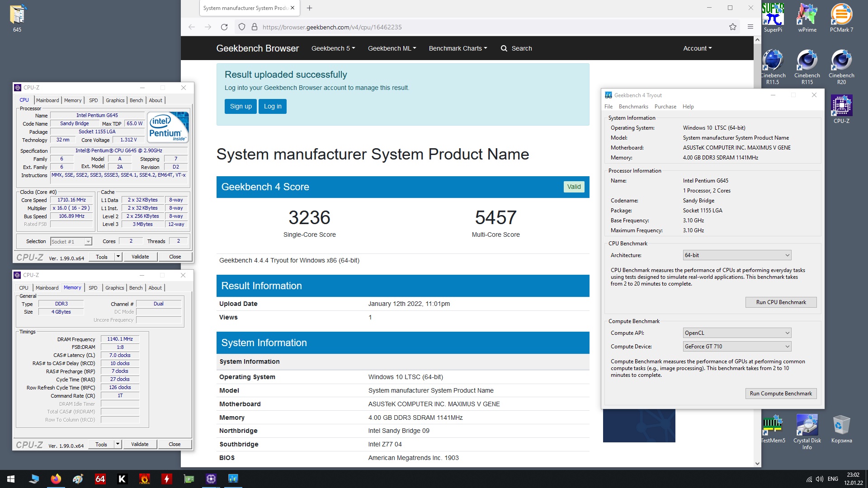Open Architecture 64-bit combo box
This screenshot has width=868, height=488.
[737, 255]
